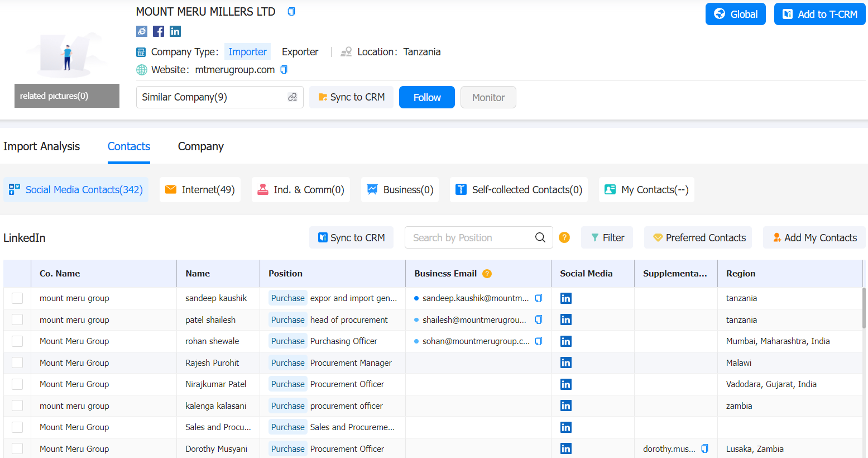Open the company's Facebook page icon
The width and height of the screenshot is (868, 458).
159,31
